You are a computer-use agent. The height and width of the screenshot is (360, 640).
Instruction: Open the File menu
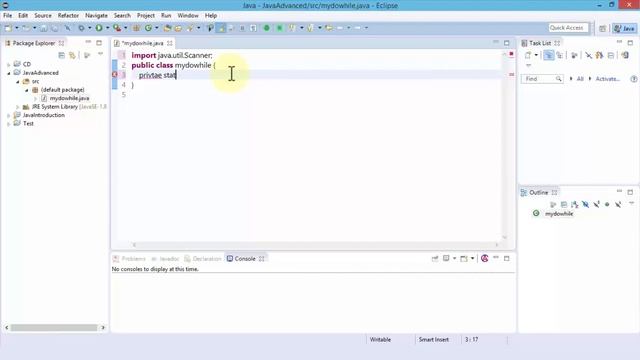click(x=7, y=16)
